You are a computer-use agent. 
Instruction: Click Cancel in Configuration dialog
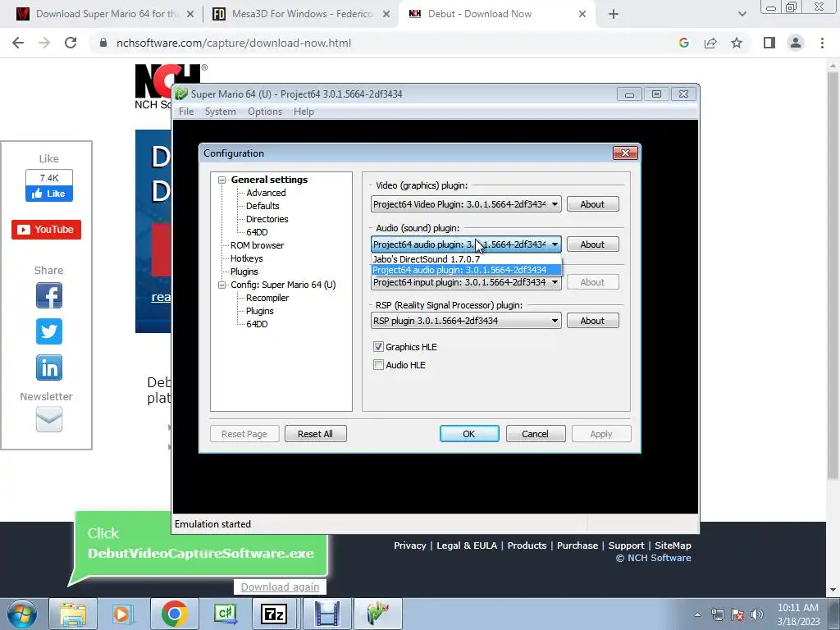[x=535, y=434]
